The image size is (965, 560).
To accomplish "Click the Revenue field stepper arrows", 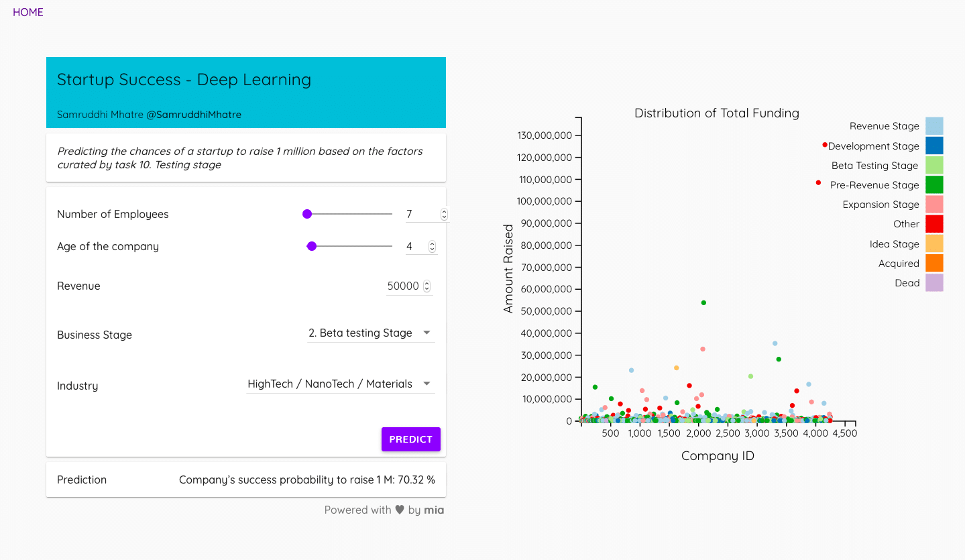I will point(427,286).
